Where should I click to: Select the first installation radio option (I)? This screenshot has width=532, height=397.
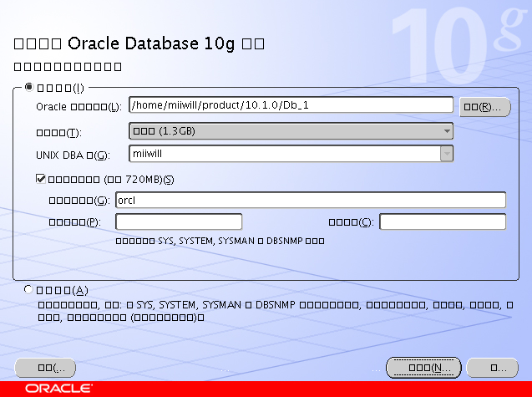(29, 87)
